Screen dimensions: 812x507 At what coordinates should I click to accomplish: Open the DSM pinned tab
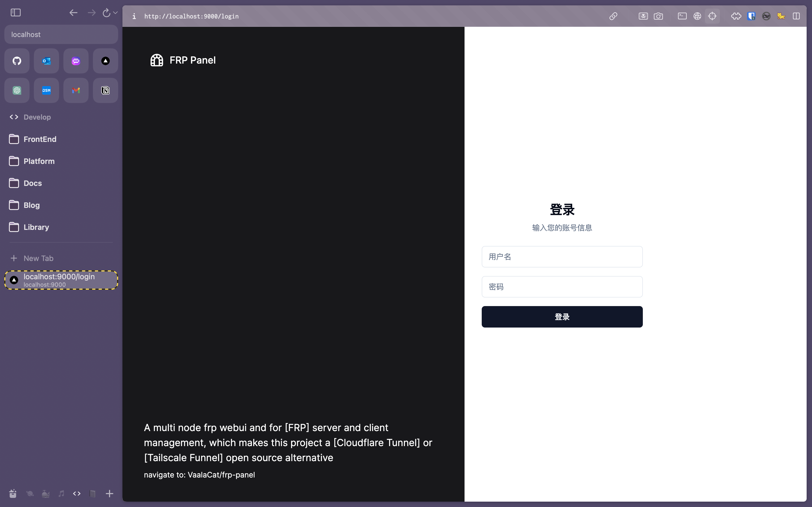click(x=46, y=90)
